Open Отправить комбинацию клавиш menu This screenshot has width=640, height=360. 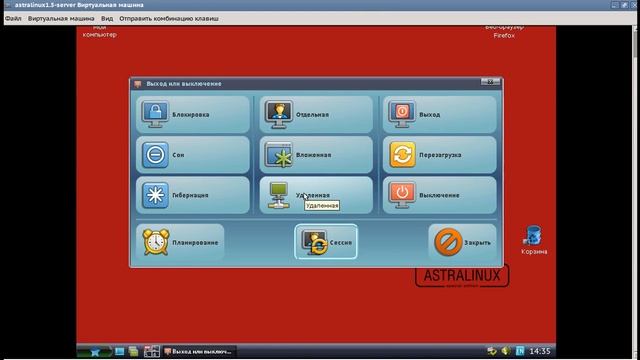tap(169, 18)
